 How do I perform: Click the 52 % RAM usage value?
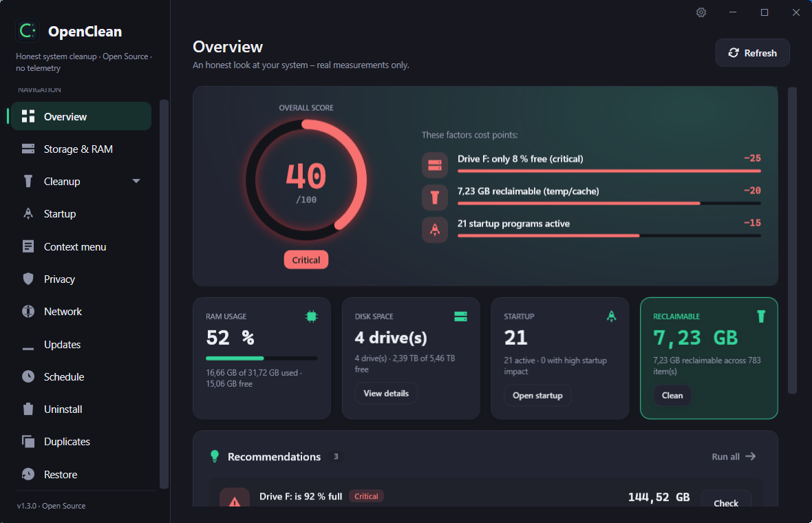tap(231, 338)
